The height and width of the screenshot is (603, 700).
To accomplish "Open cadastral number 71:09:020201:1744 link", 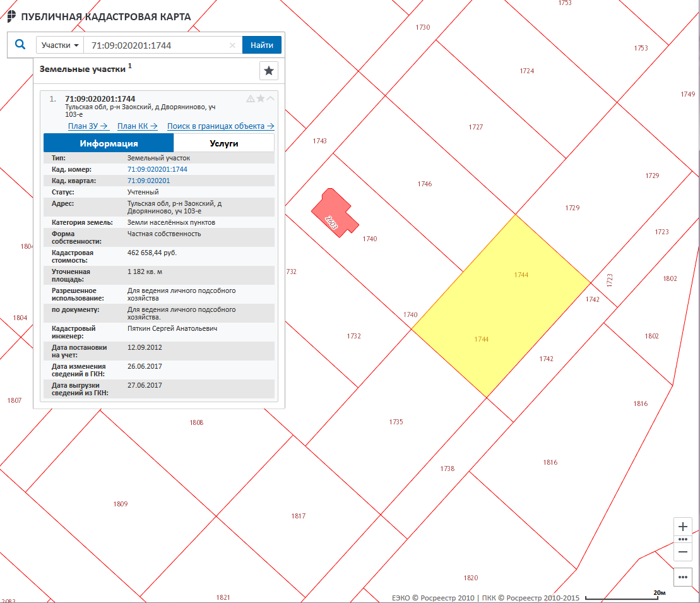I will click(x=157, y=169).
